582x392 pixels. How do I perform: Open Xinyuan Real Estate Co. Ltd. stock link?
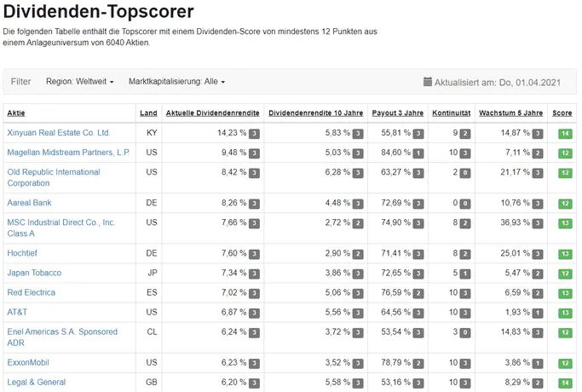coord(59,133)
